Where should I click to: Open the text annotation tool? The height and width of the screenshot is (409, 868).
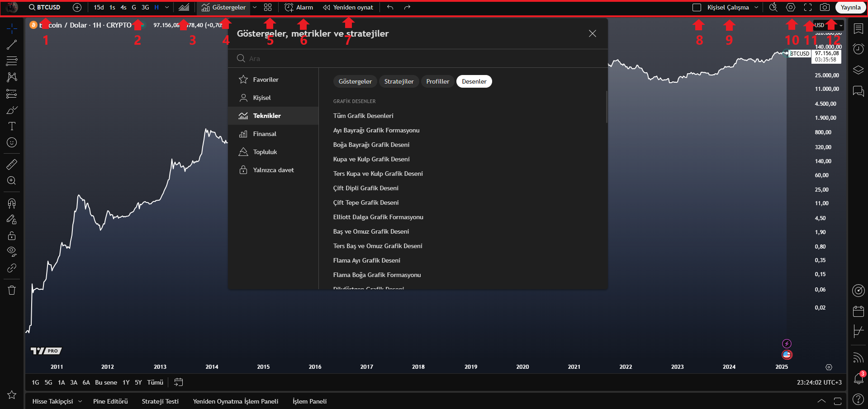coord(12,126)
